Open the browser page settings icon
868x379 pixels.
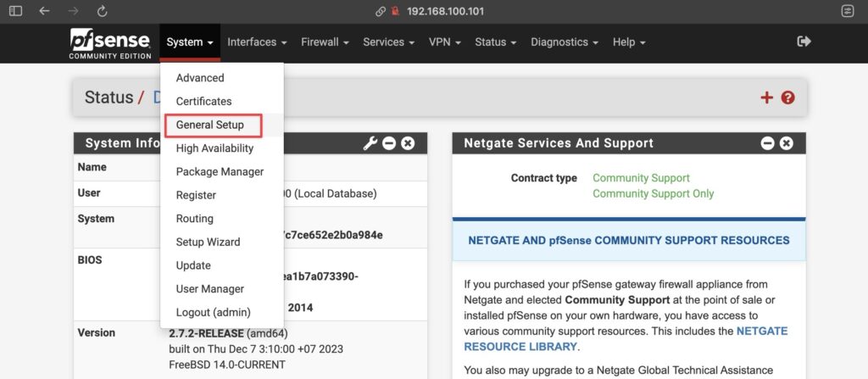(848, 11)
